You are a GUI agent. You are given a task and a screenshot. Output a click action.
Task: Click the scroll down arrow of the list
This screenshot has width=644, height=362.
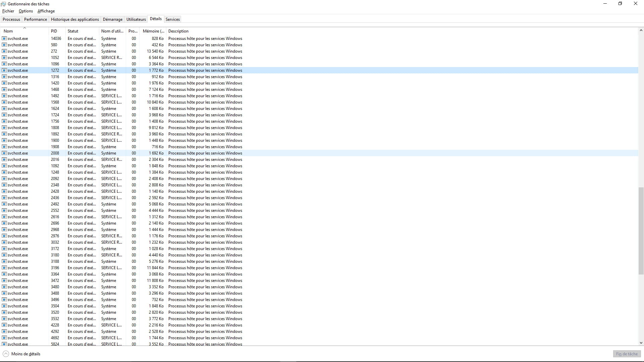coord(641,343)
